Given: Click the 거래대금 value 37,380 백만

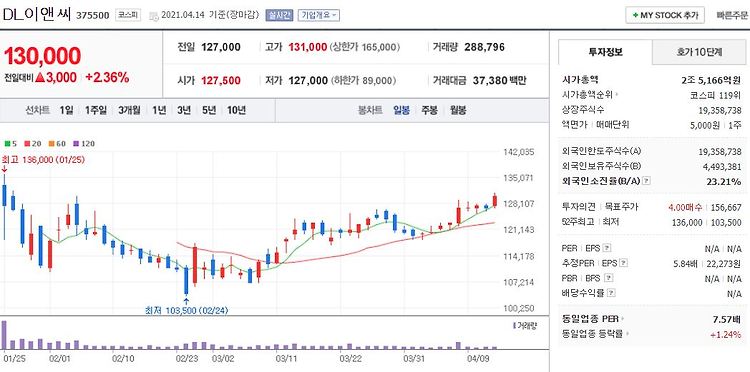Looking at the screenshot, I should coord(499,81).
